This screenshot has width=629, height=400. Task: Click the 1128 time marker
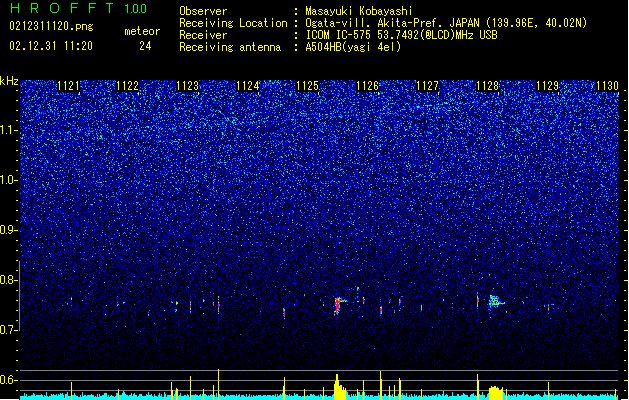487,86
